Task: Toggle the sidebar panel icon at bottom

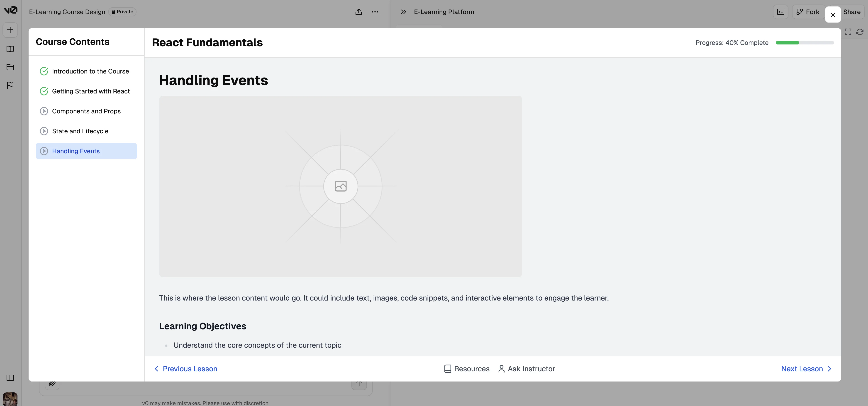Action: coord(10,378)
